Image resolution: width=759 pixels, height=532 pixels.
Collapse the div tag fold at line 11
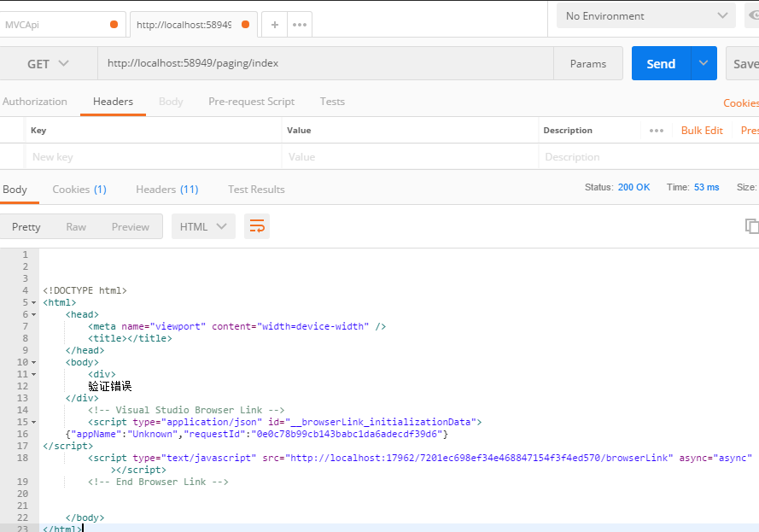coord(34,374)
